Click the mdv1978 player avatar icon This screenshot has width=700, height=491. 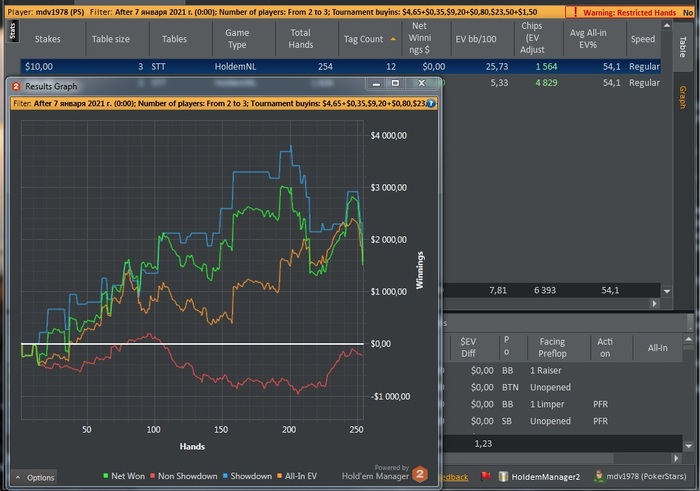click(599, 476)
